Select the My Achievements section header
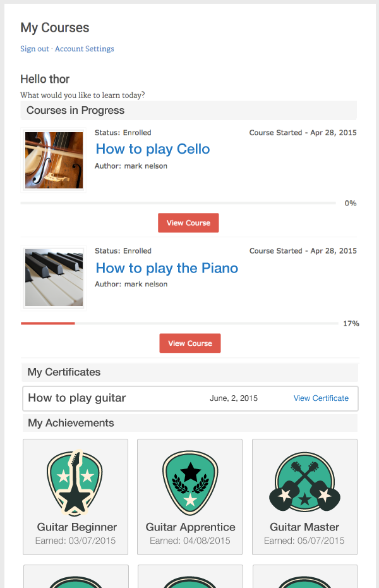379x588 pixels. coord(190,423)
